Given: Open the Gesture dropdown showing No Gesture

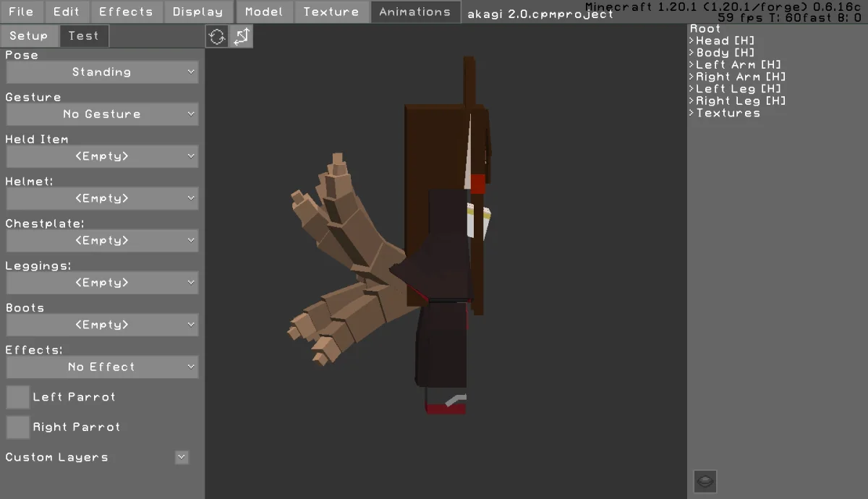Looking at the screenshot, I should [102, 114].
